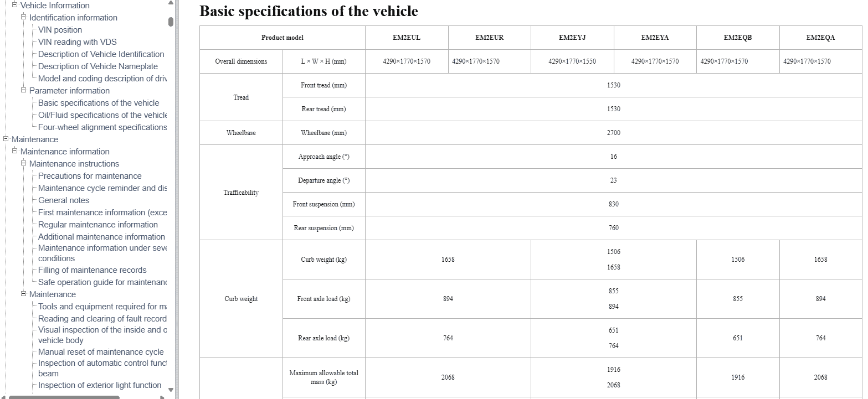The height and width of the screenshot is (399, 868).
Task: Collapse the Identification information node
Action: (24, 17)
